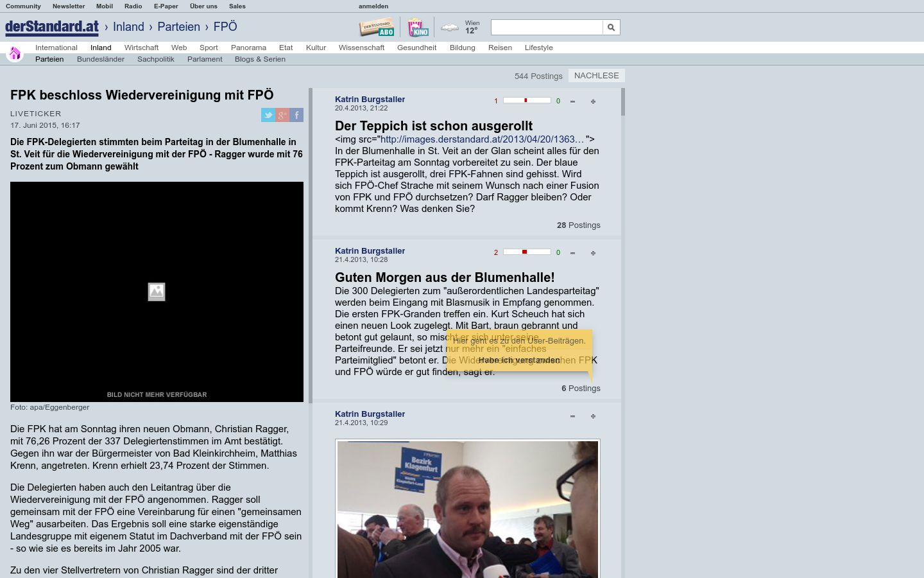Open the Kino popcorn icon
This screenshot has height=578, width=924.
pos(418,28)
